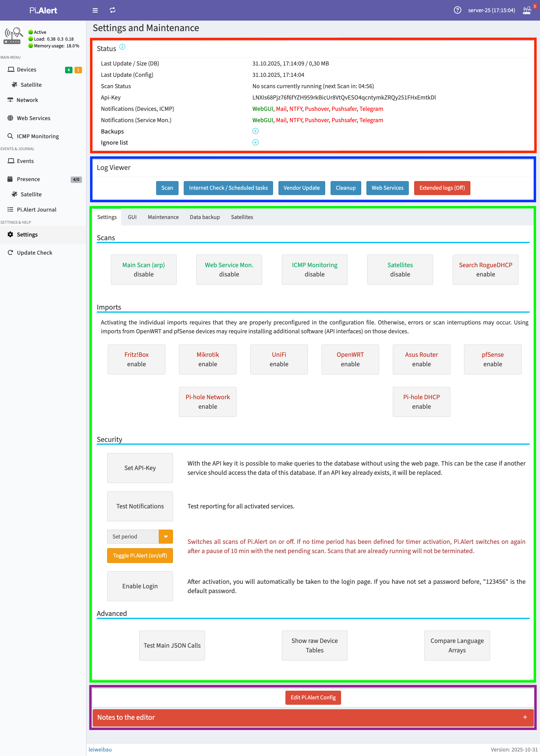540x756 pixels.
Task: Open Devices in the sidebar
Action: pyautogui.click(x=27, y=69)
